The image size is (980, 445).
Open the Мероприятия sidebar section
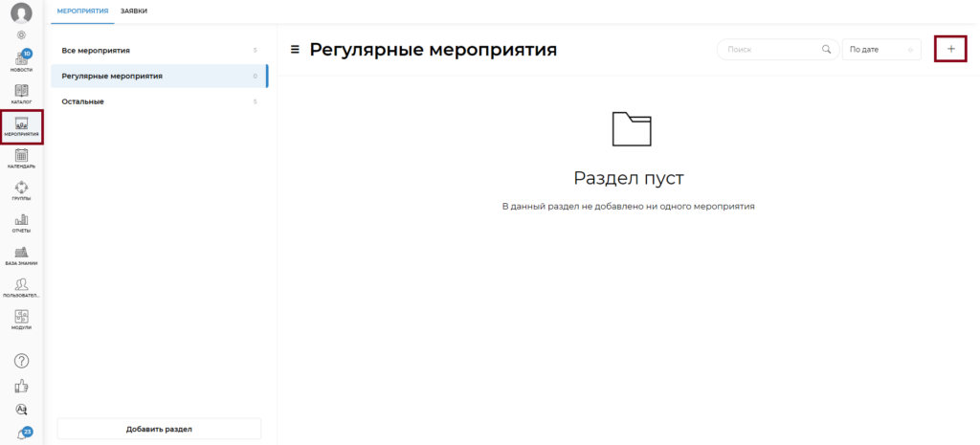point(21,127)
